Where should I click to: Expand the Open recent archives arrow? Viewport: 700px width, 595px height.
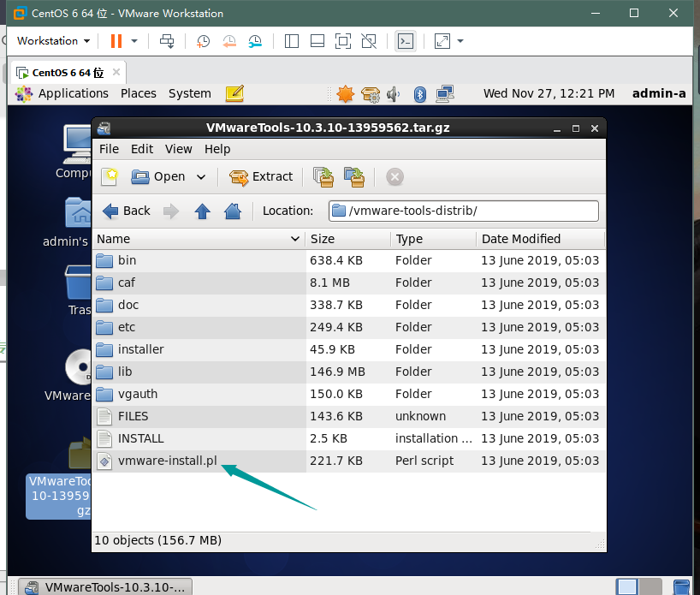(201, 177)
